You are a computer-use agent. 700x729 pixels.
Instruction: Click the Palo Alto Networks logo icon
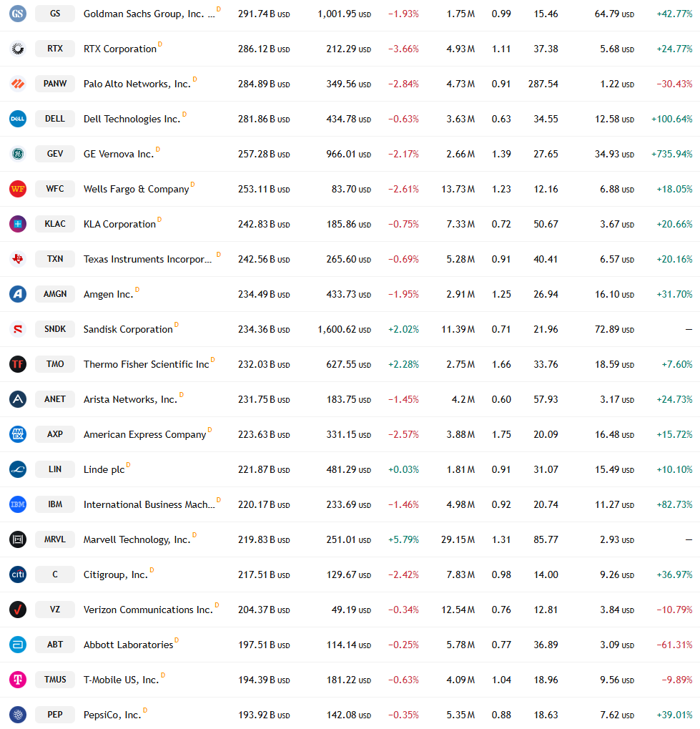(18, 84)
